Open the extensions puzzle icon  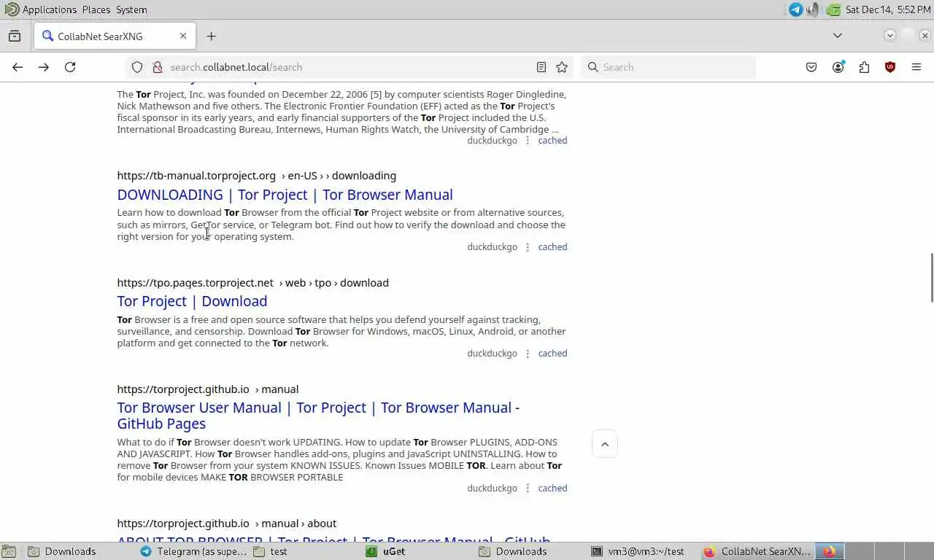tap(864, 67)
